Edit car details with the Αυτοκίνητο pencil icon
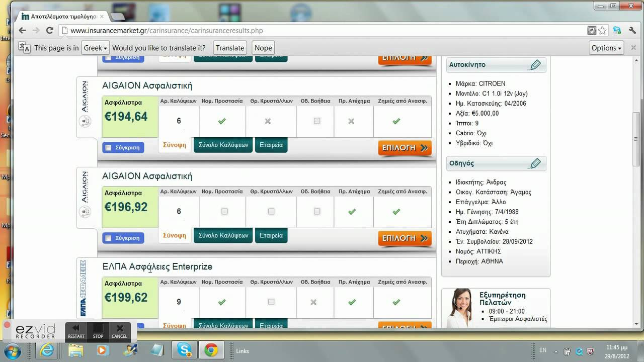This screenshot has height=362, width=644. pyautogui.click(x=535, y=65)
